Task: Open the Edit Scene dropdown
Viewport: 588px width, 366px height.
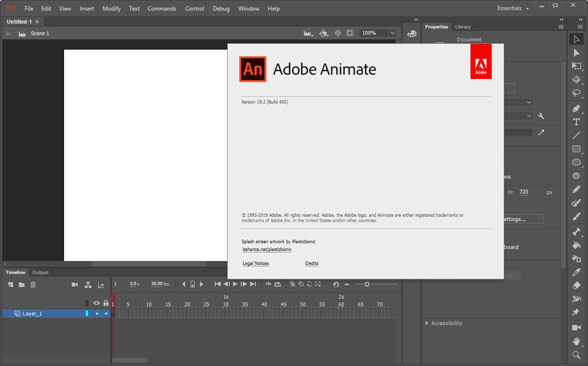Action: 308,33
